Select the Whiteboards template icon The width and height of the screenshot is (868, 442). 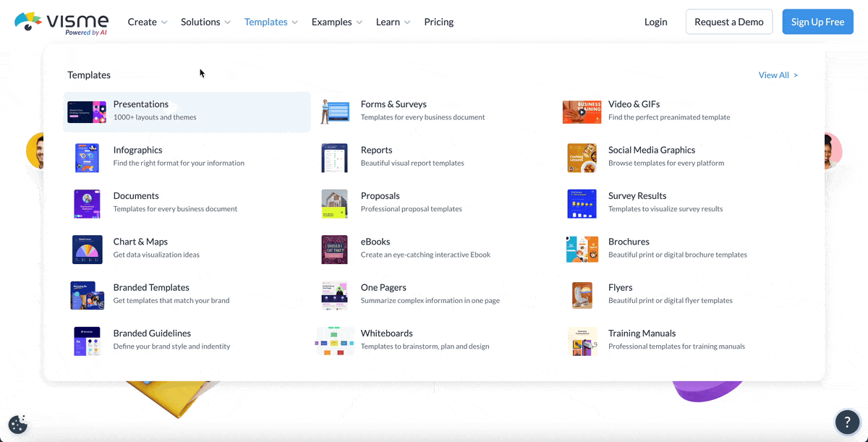[334, 341]
